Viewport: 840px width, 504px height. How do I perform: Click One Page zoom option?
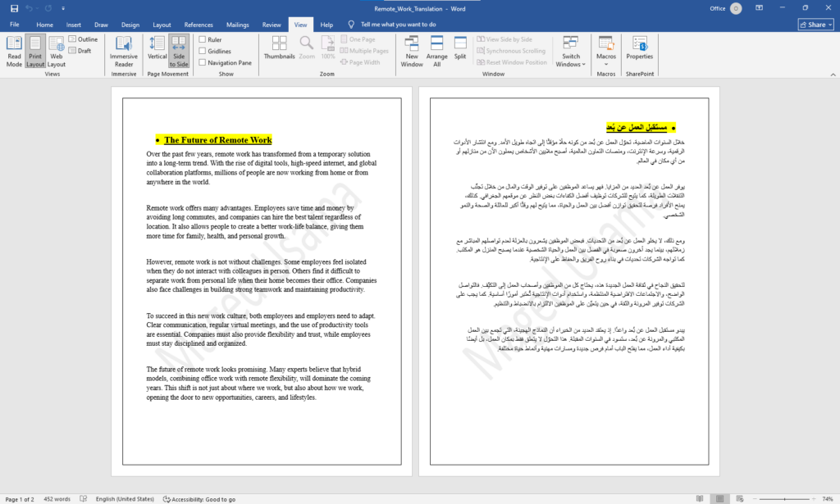pos(358,39)
